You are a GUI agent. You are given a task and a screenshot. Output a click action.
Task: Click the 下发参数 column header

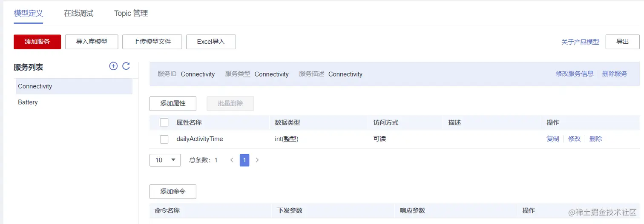290,210
